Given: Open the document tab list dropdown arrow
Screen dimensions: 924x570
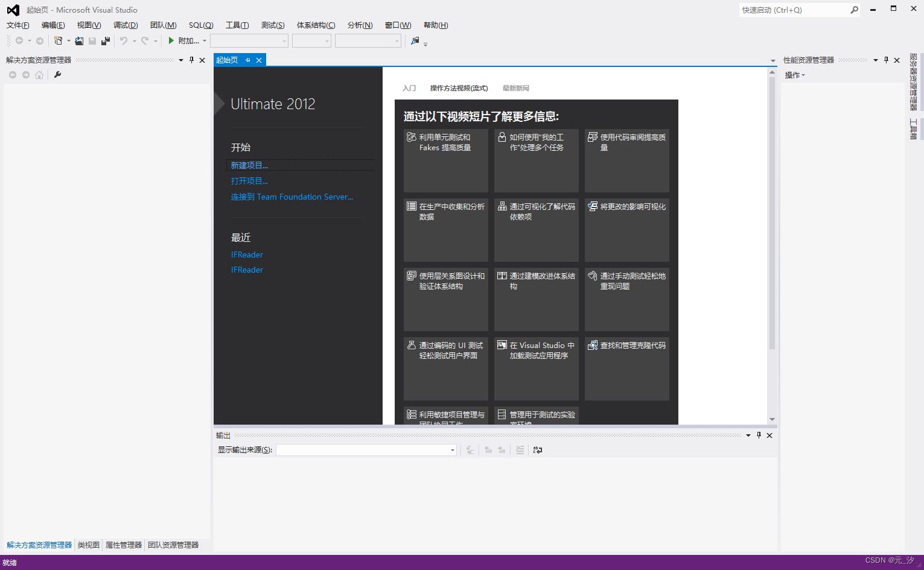Looking at the screenshot, I should pos(773,60).
